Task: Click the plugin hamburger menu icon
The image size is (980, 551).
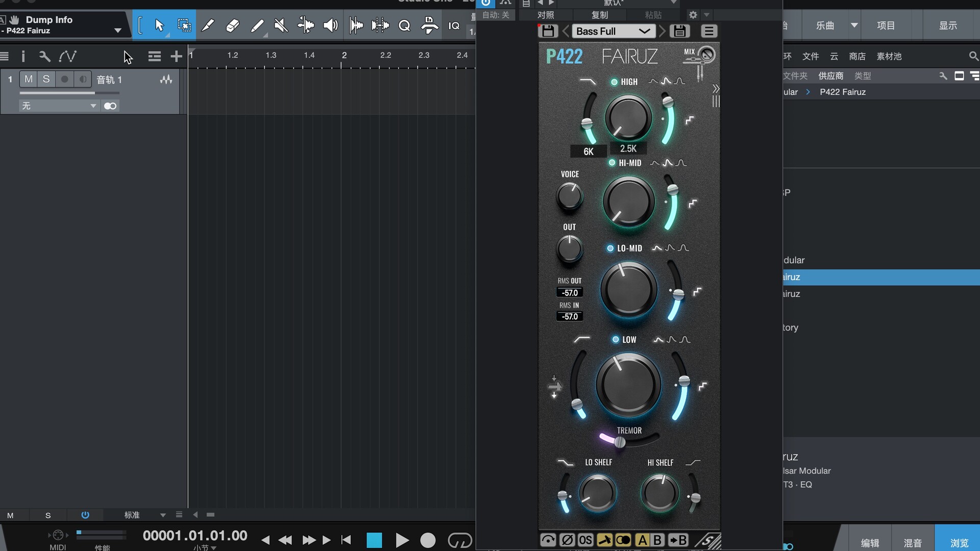Action: (x=708, y=31)
